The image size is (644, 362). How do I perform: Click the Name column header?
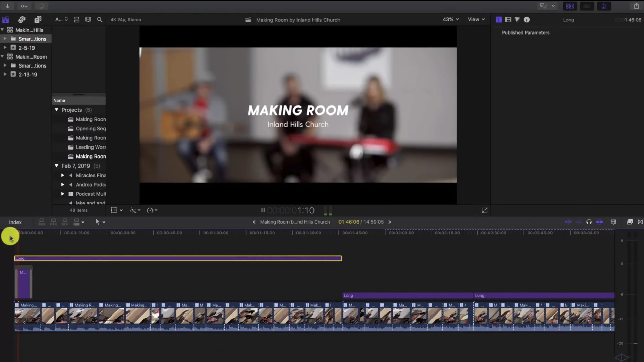click(79, 101)
